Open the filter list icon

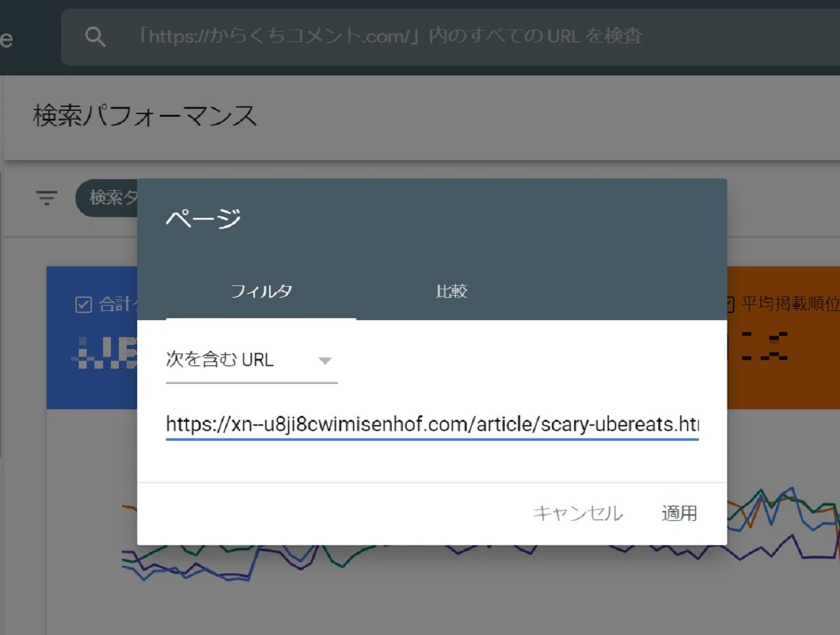coord(47,197)
